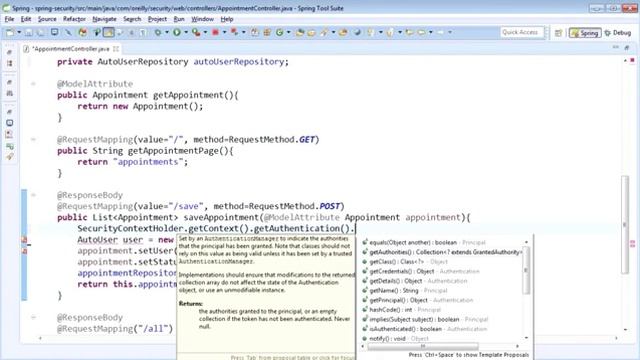640x360 pixels.
Task: Click the Quick Access search field
Action: tap(522, 32)
